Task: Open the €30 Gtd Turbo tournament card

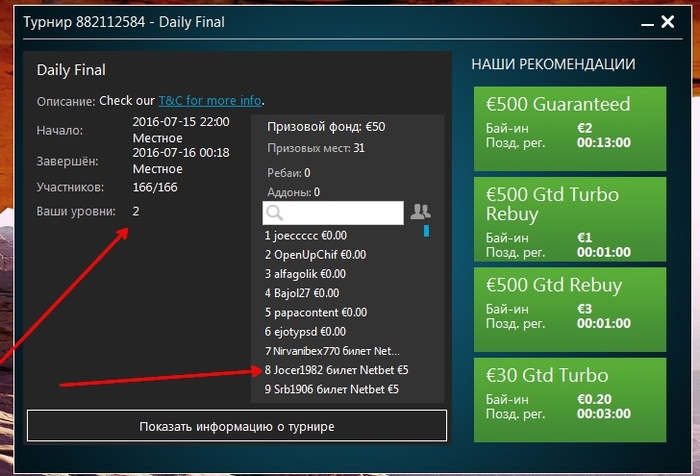Action: click(570, 400)
